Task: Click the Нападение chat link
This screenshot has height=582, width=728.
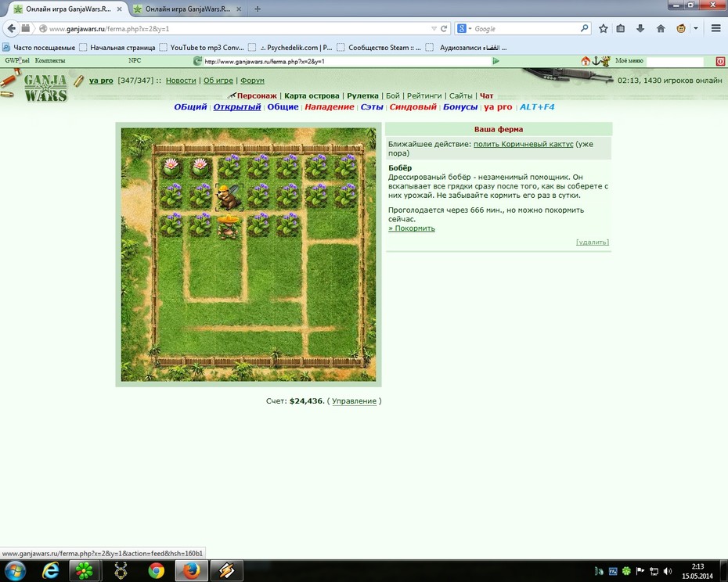Action: point(330,106)
